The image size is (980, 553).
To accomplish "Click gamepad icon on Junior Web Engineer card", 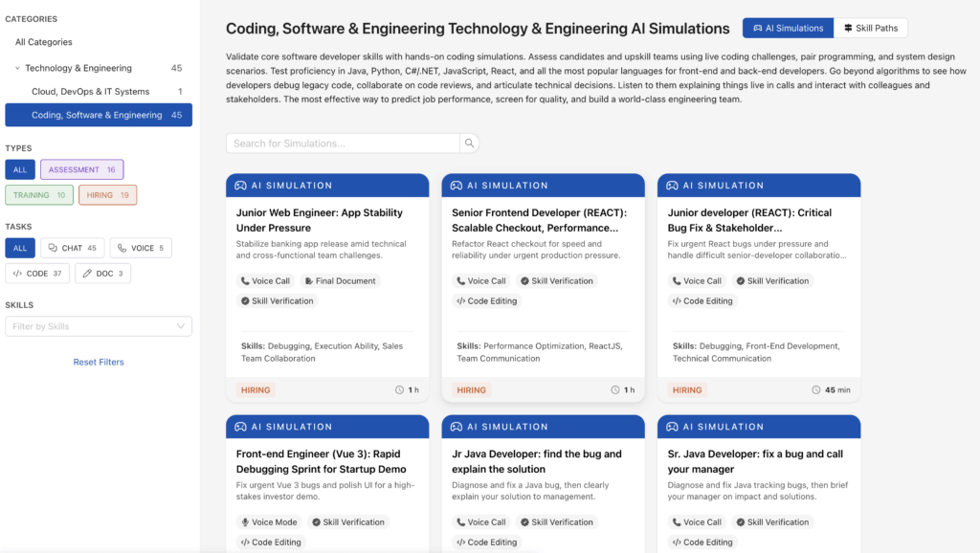I will point(241,186).
